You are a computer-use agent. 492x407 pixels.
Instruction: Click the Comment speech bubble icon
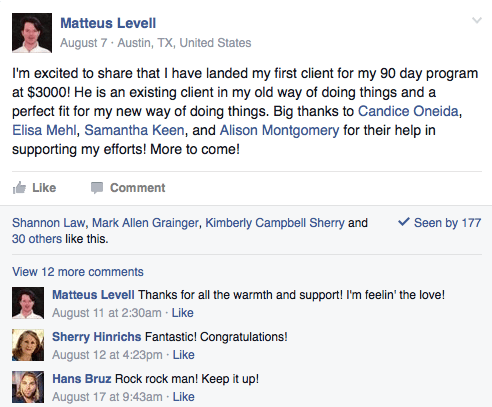pyautogui.click(x=97, y=188)
